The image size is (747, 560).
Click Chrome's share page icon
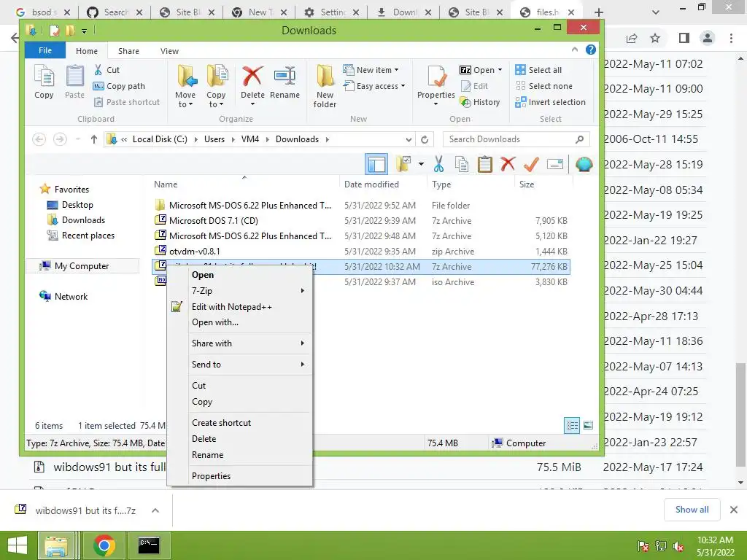pyautogui.click(x=632, y=38)
